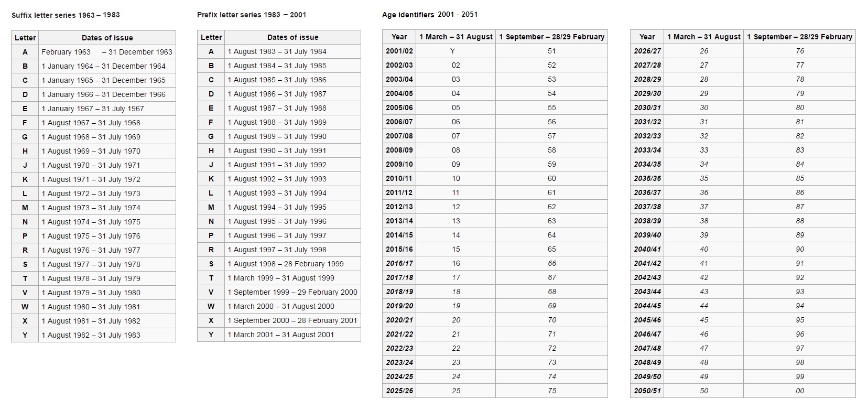Click the year cell '2025/26'
Viewport: 868px width, 409px height.
point(399,391)
